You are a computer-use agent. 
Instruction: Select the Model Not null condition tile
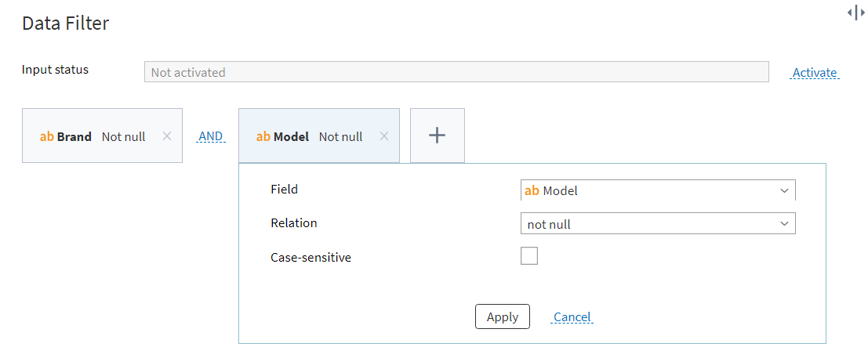[x=319, y=136]
